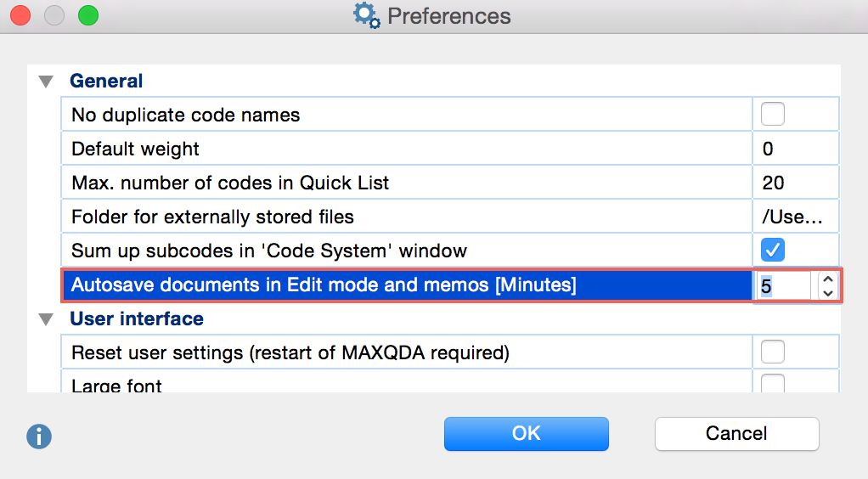Uncheck Sum up subcodes in Code System
This screenshot has width=868, height=479.
click(x=773, y=250)
